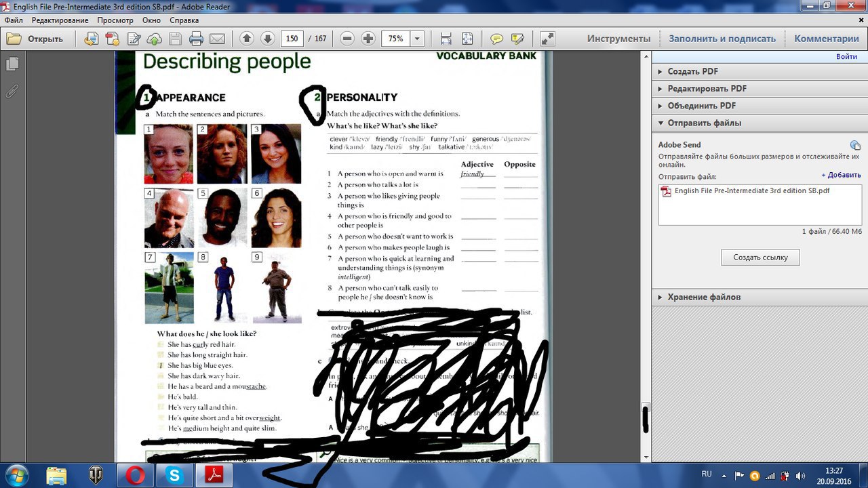868x488 pixels.
Task: Click the Open file button (Открыть)
Action: click(35, 39)
